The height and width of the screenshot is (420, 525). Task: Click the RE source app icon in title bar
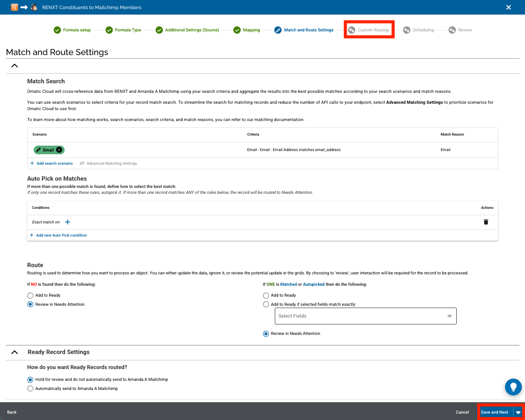click(15, 7)
